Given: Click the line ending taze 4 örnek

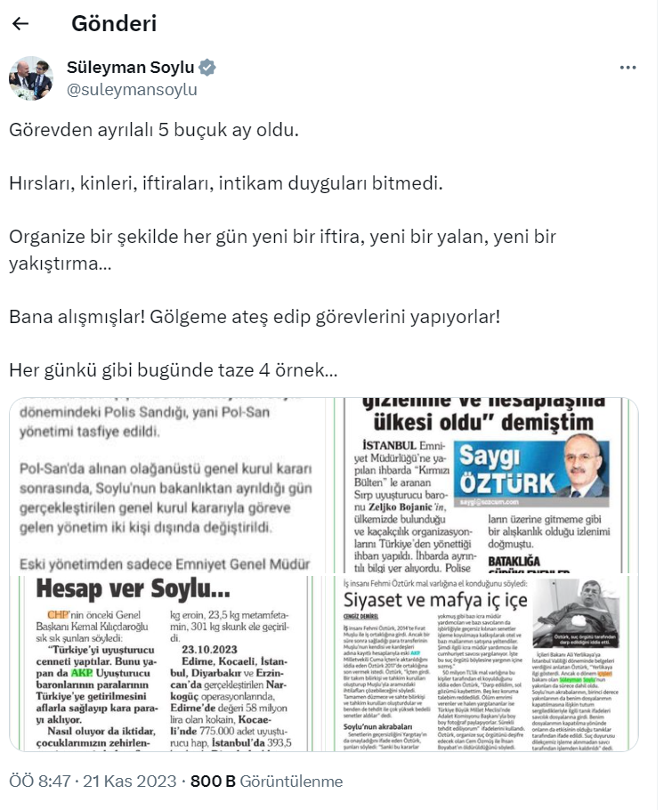Looking at the screenshot, I should (173, 370).
